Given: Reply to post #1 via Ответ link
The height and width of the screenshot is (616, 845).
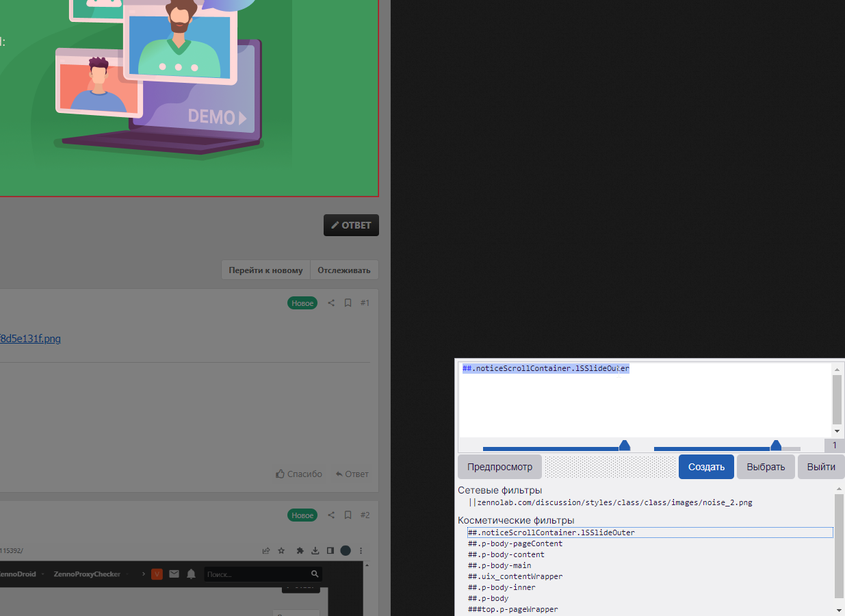Looking at the screenshot, I should click(x=352, y=474).
